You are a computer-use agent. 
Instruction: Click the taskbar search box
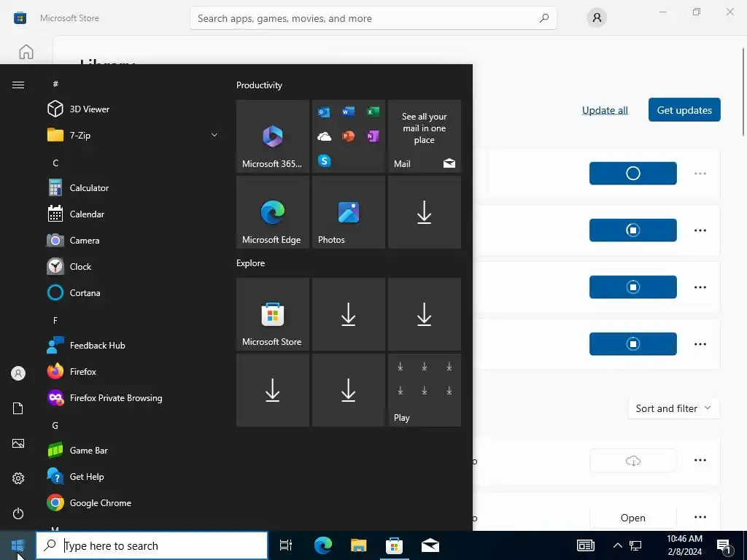tap(152, 545)
